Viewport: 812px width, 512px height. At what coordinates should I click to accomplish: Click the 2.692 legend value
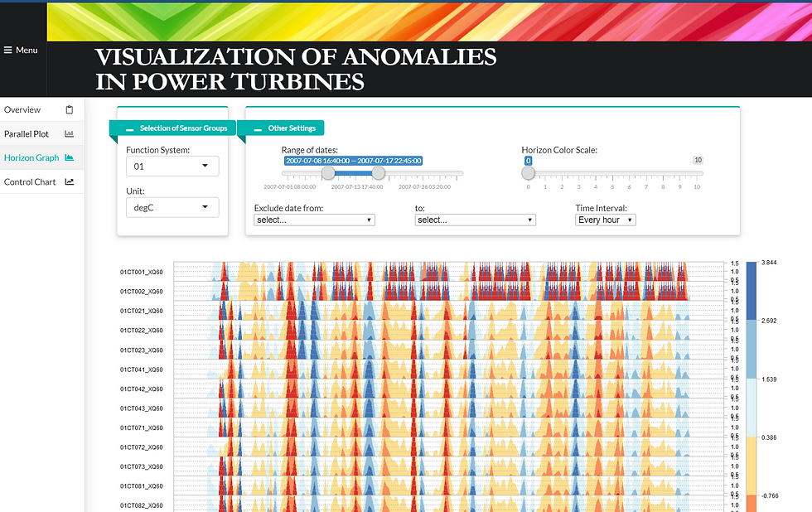point(769,321)
